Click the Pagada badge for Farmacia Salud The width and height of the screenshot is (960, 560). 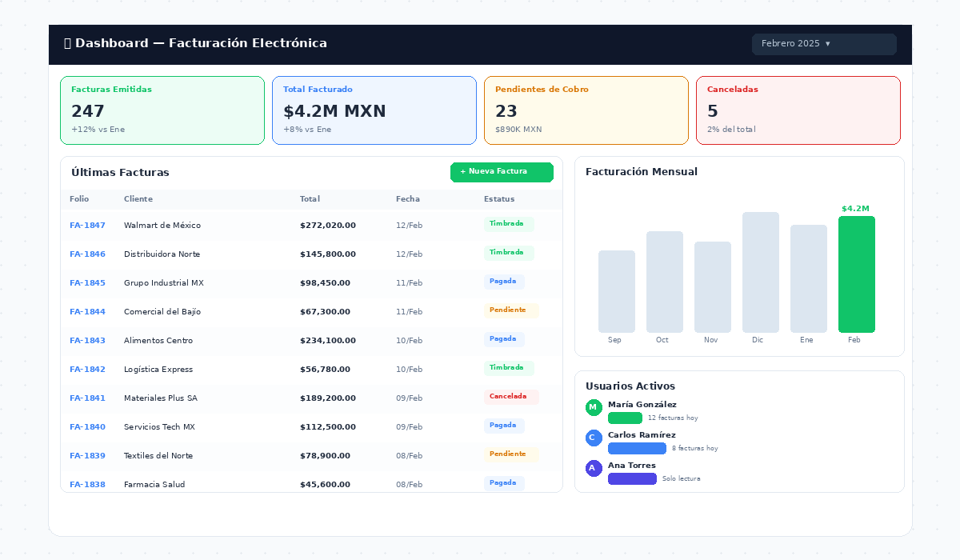pyautogui.click(x=504, y=483)
